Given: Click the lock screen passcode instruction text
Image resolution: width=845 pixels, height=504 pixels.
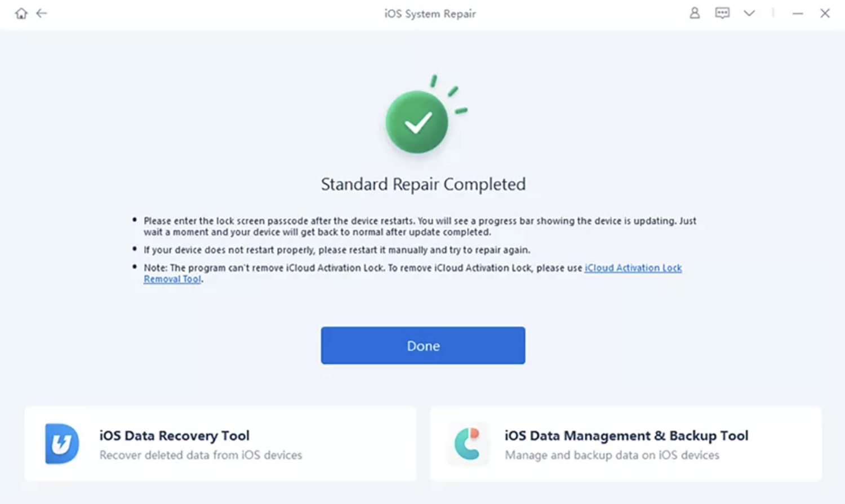Looking at the screenshot, I should 420,226.
